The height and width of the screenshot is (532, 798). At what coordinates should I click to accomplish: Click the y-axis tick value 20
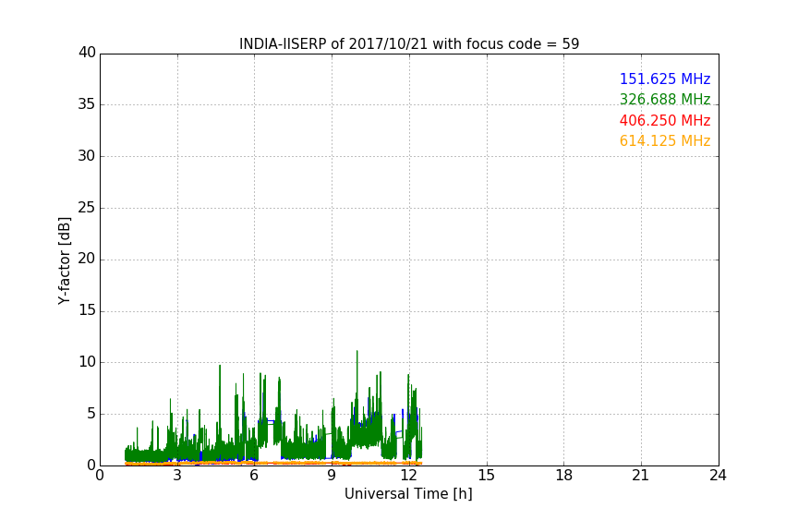pyautogui.click(x=87, y=259)
